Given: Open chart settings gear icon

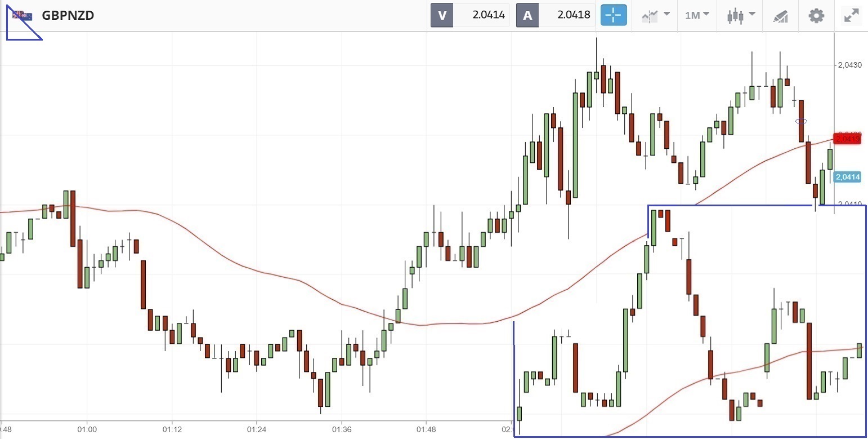Looking at the screenshot, I should click(x=816, y=15).
